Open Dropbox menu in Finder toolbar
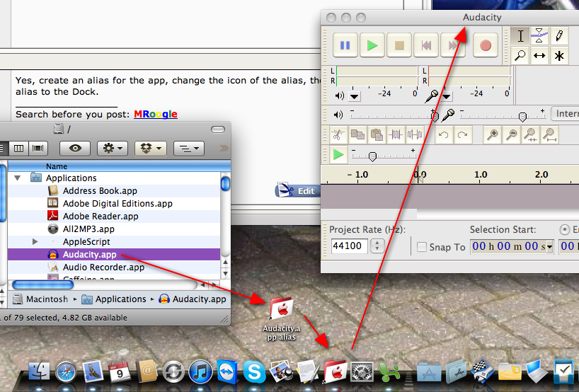The height and width of the screenshot is (392, 579). pos(151,149)
